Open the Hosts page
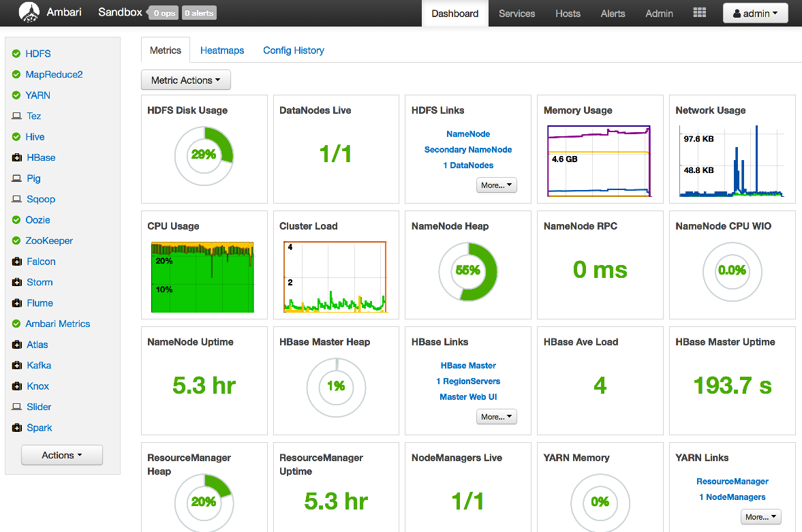The width and height of the screenshot is (802, 532). (x=568, y=14)
